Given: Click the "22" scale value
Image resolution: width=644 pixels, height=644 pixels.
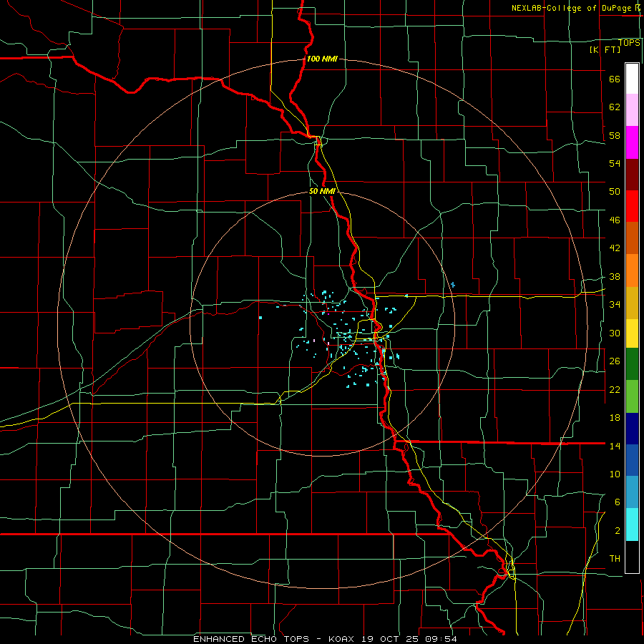Looking at the screenshot, I should pyautogui.click(x=615, y=389).
